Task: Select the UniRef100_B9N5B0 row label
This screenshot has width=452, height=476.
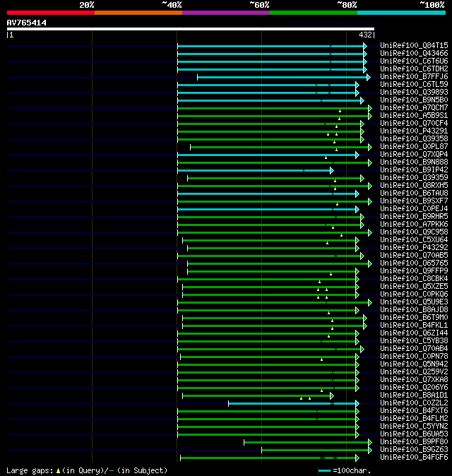Action: (414, 100)
